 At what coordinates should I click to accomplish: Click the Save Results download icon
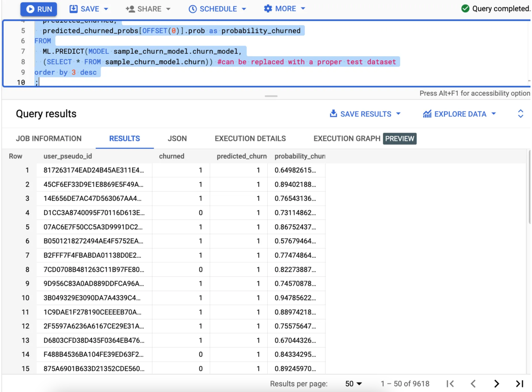point(333,114)
